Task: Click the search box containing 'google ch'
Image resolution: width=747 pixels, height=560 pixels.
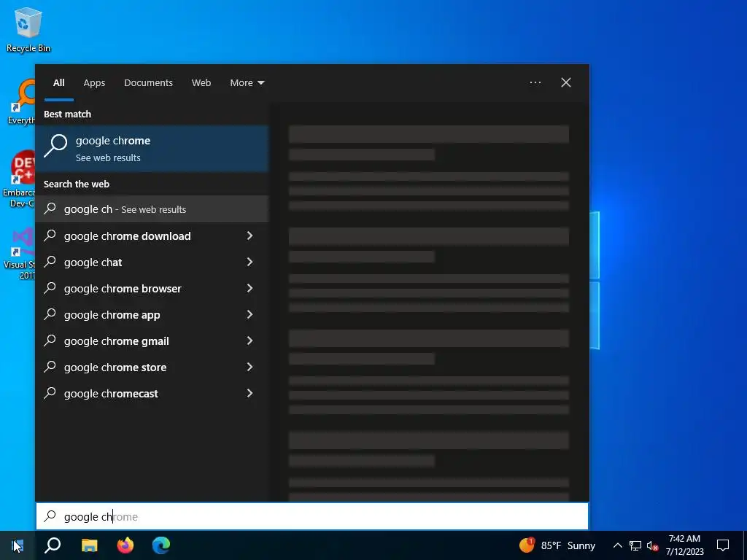Action: coord(312,517)
